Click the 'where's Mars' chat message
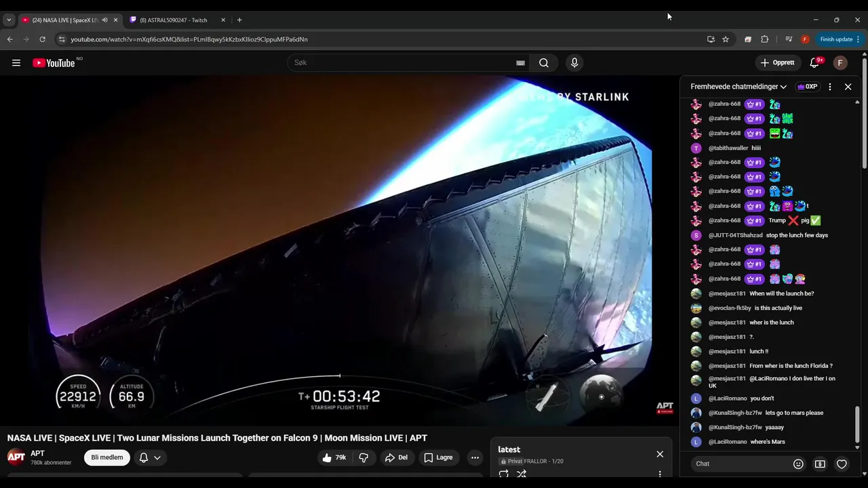868x488 pixels. click(x=768, y=442)
